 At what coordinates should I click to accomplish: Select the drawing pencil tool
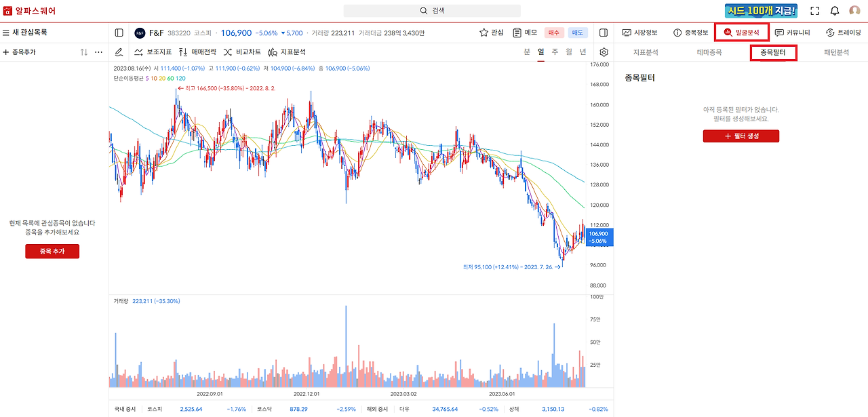[x=119, y=52]
